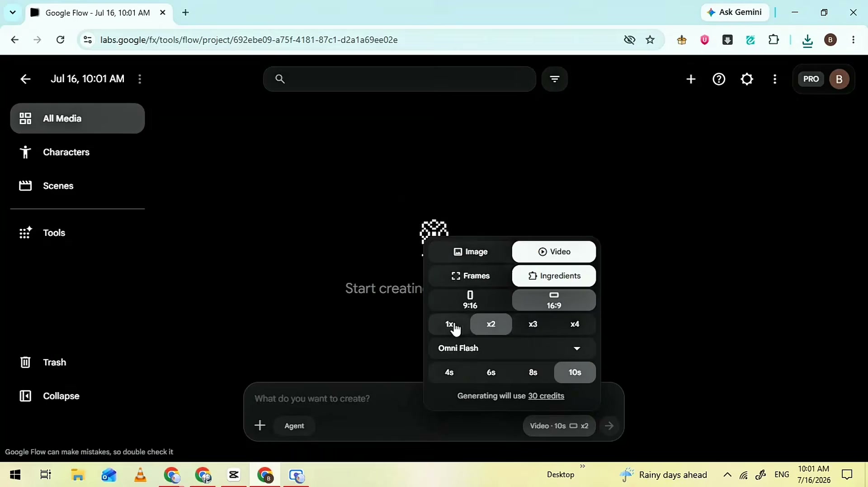Bookmark this page with the star icon
Image resolution: width=868 pixels, height=487 pixels.
pyautogui.click(x=650, y=40)
